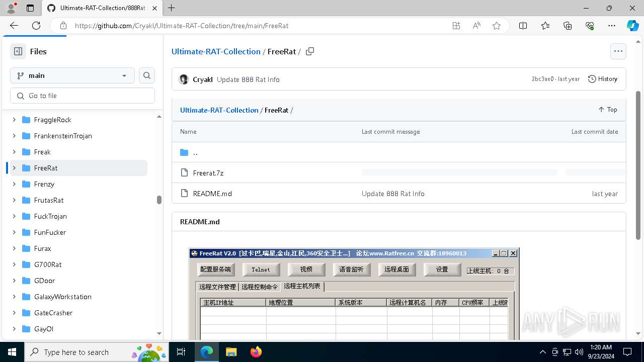
Task: Open browser Collections
Action: 568,26
